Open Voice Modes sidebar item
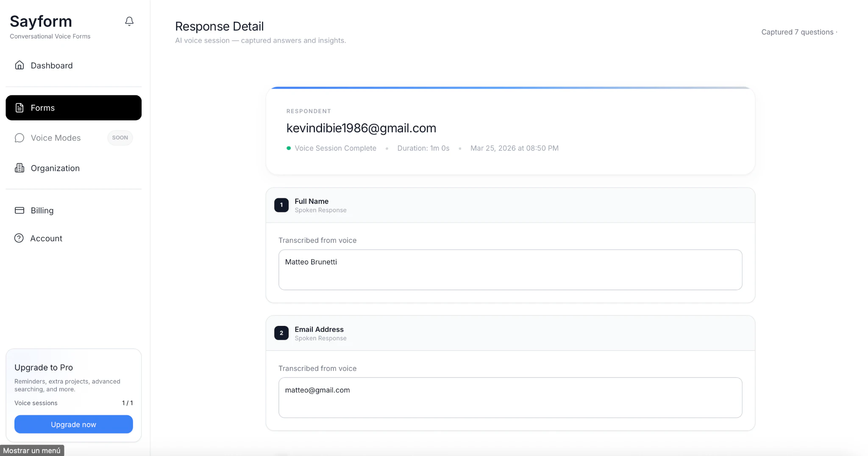Image resolution: width=868 pixels, height=456 pixels. (x=74, y=138)
